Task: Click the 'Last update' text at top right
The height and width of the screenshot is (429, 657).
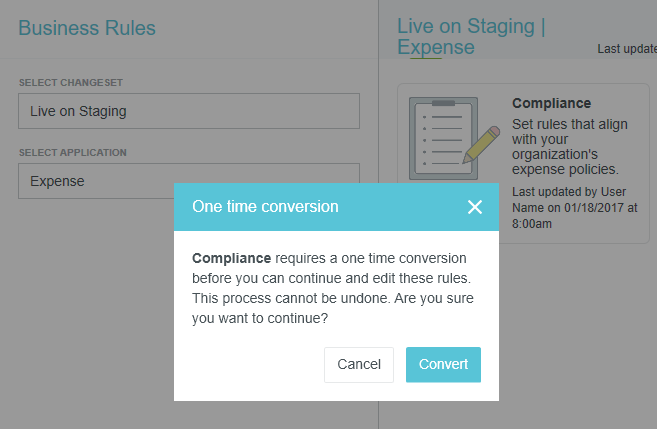Action: [x=626, y=48]
